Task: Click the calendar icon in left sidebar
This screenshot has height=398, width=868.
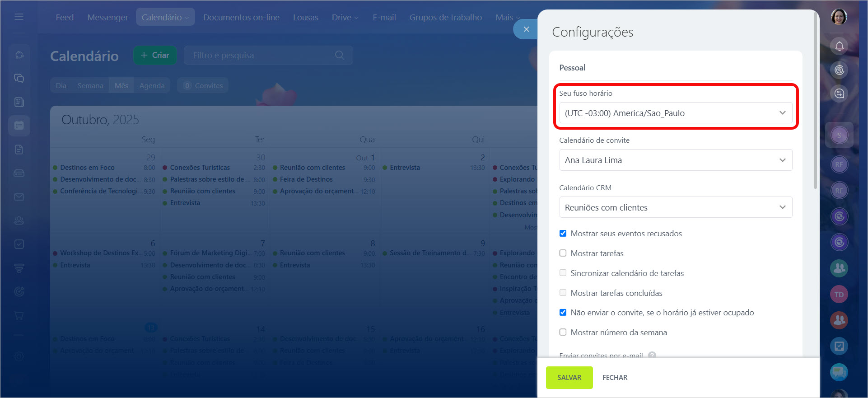Action: 19,126
